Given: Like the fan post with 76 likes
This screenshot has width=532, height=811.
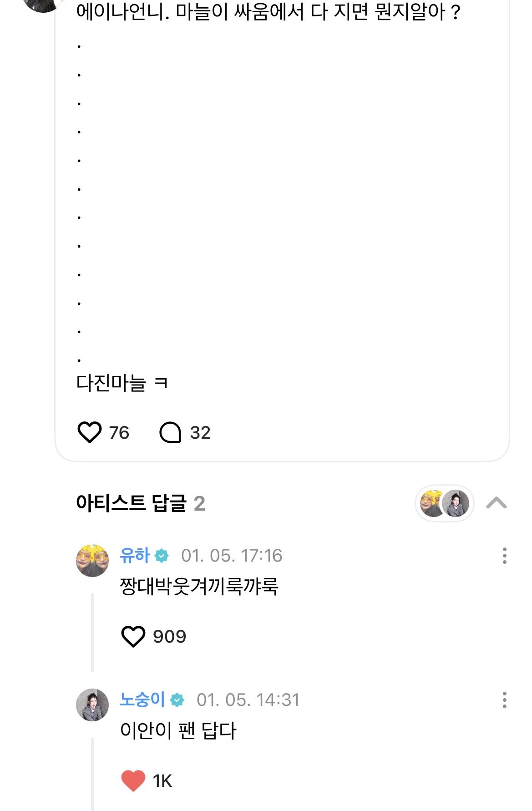Looking at the screenshot, I should point(90,432).
